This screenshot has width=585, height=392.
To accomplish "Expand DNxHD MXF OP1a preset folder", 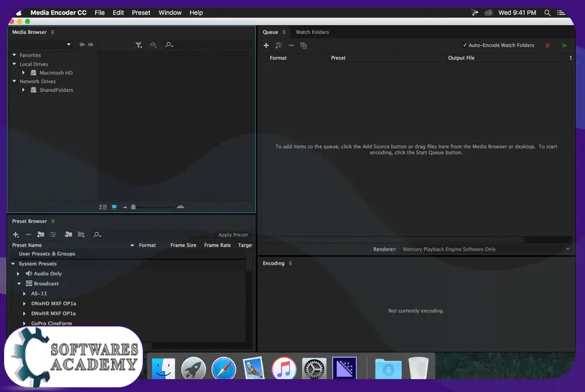I will point(24,304).
